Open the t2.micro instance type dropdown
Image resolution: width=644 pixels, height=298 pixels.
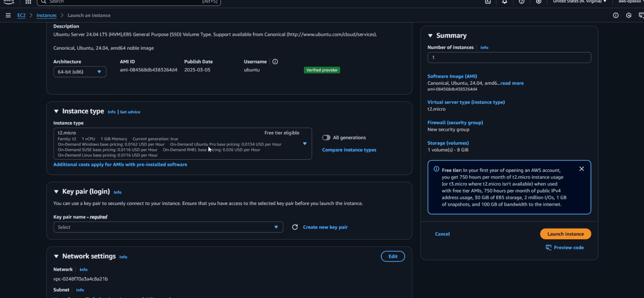(183, 143)
